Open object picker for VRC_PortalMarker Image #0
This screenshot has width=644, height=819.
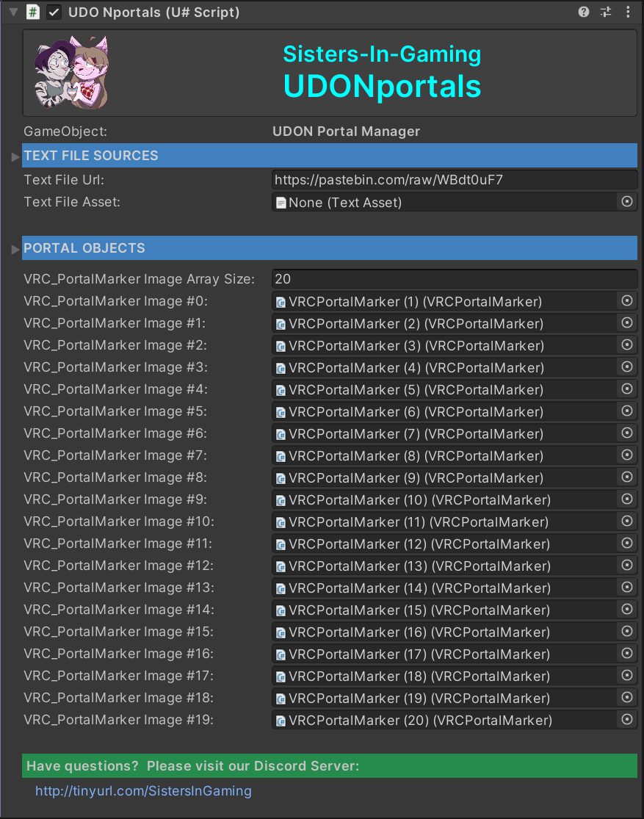pos(626,300)
